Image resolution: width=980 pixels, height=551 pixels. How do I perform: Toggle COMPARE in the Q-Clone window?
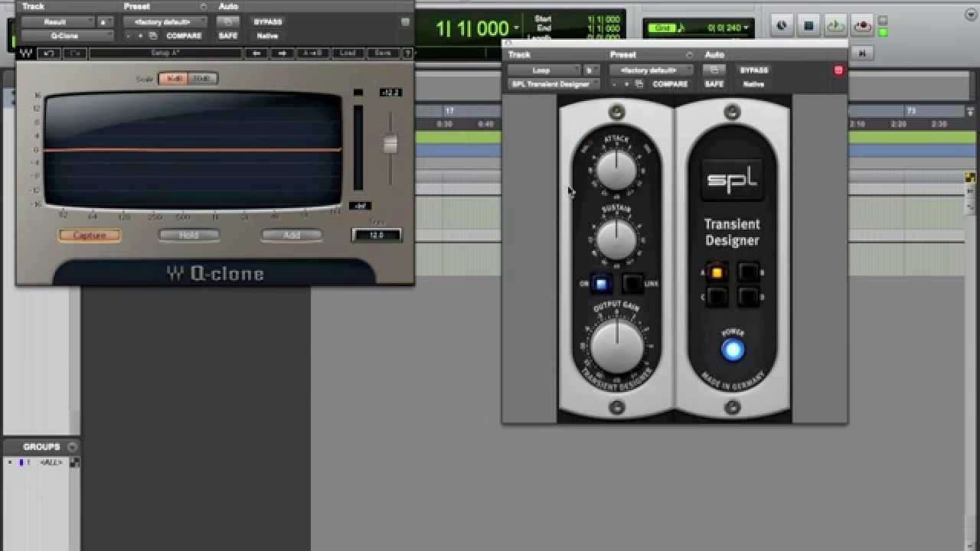(x=184, y=36)
